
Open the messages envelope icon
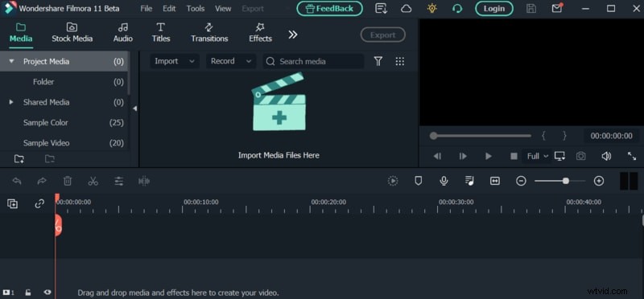[557, 8]
